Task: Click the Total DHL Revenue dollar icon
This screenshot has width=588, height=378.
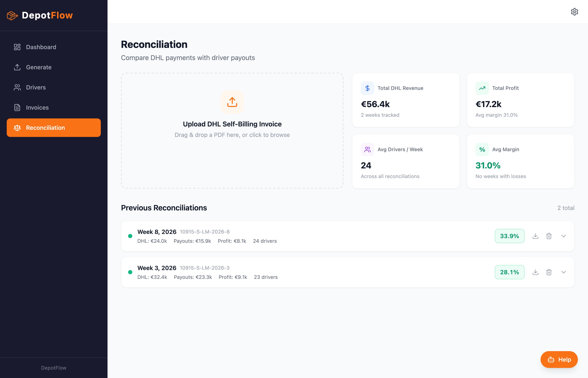Action: pos(367,88)
